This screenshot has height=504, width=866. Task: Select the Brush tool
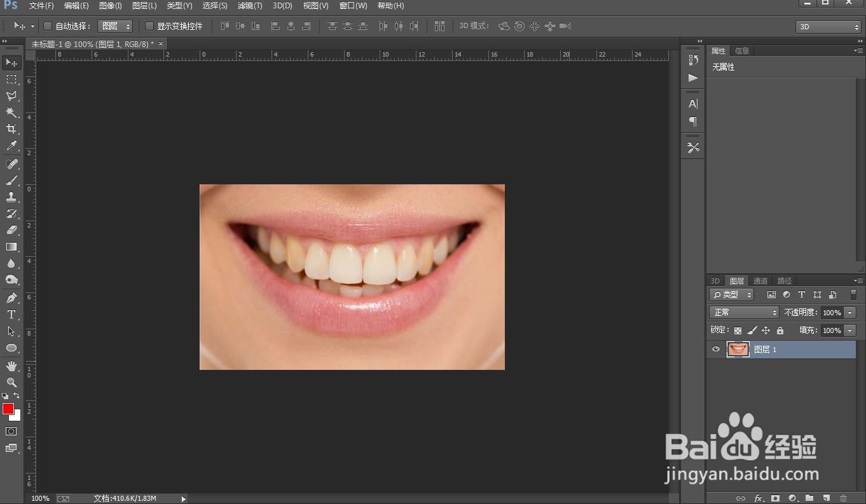point(11,180)
